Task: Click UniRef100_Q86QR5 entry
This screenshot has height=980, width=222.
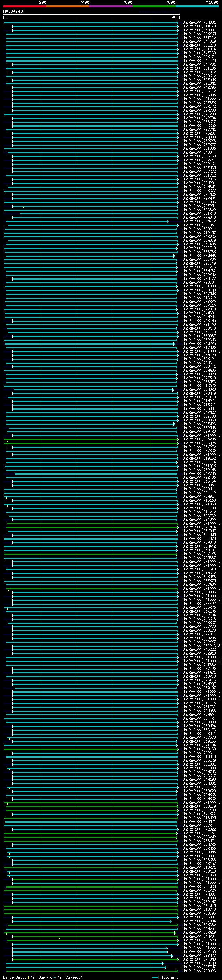Action: (199, 443)
